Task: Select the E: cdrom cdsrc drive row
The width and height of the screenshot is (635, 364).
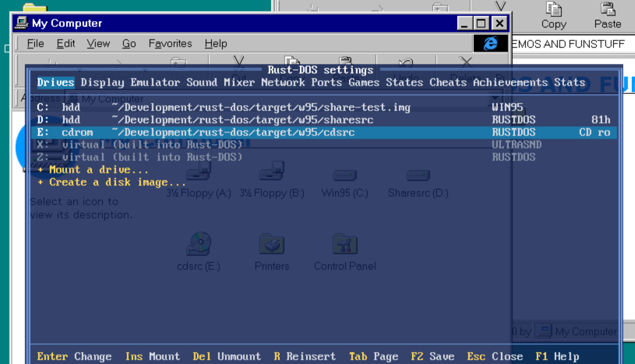Action: point(324,132)
